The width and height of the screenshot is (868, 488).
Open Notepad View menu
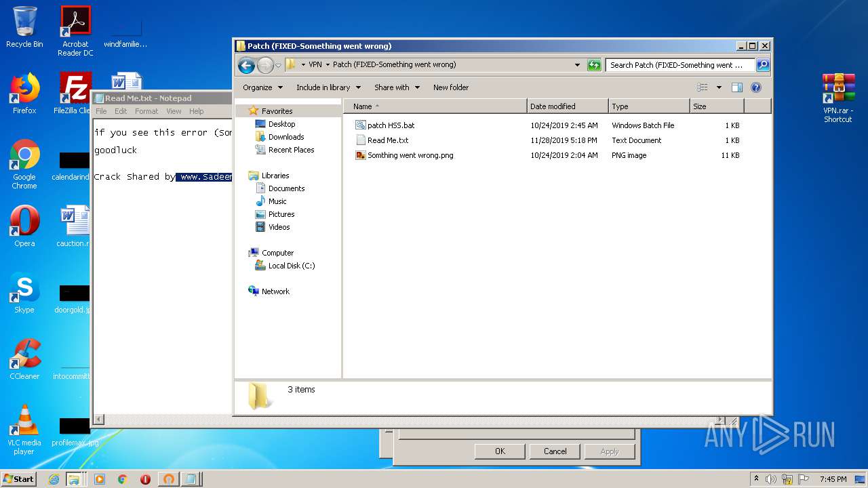tap(174, 111)
